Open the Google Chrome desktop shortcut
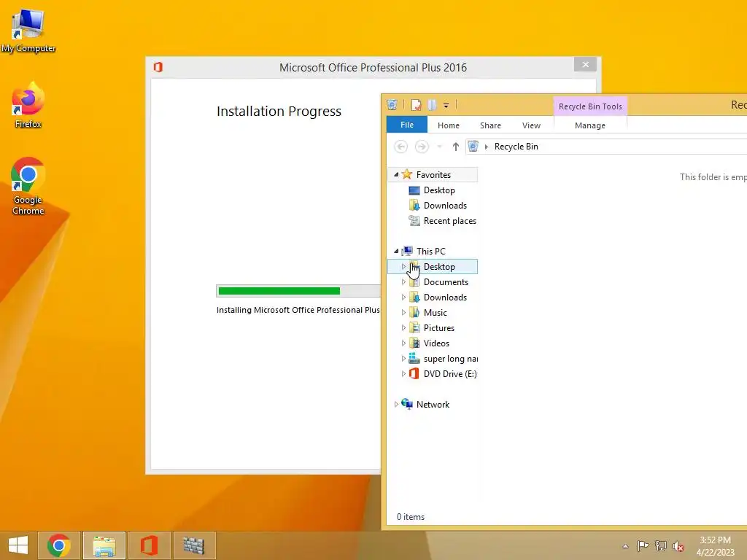The width and height of the screenshot is (747, 560). (28, 186)
